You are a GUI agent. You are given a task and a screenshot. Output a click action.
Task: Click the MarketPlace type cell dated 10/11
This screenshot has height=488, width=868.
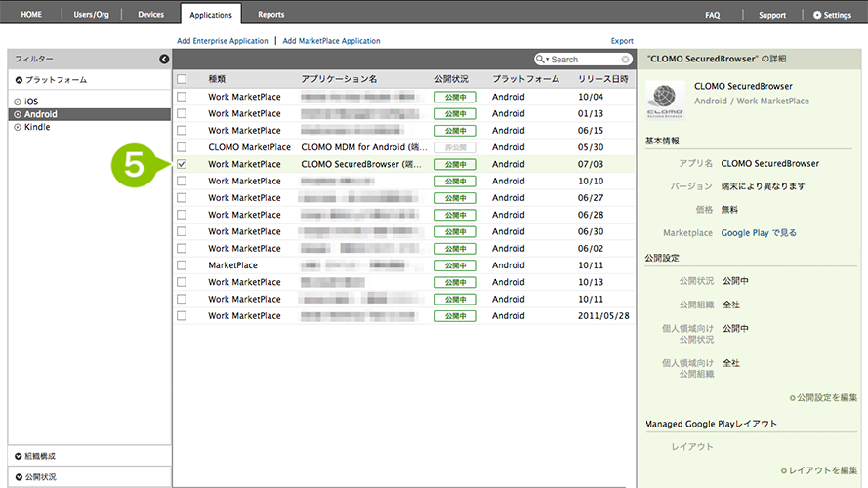[233, 265]
